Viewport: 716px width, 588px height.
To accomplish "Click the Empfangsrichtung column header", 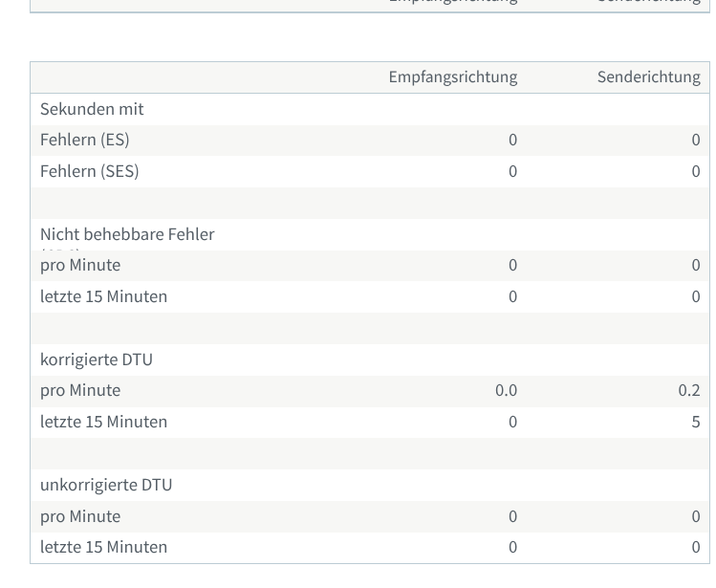I will pos(452,77).
